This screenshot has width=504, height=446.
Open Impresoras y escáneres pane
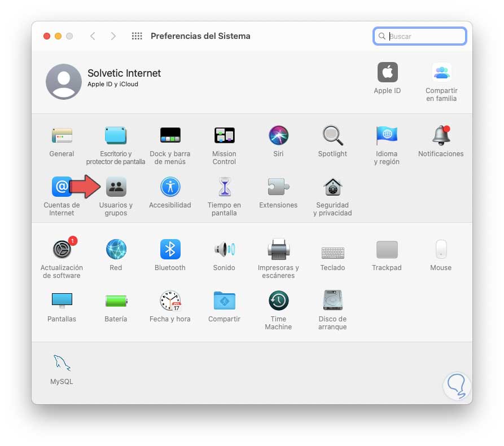(x=278, y=249)
